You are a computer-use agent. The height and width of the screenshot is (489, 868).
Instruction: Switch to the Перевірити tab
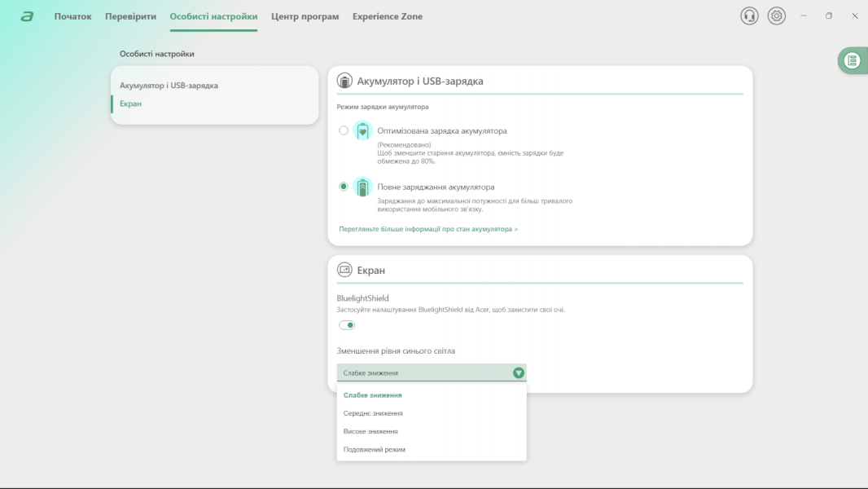point(130,16)
